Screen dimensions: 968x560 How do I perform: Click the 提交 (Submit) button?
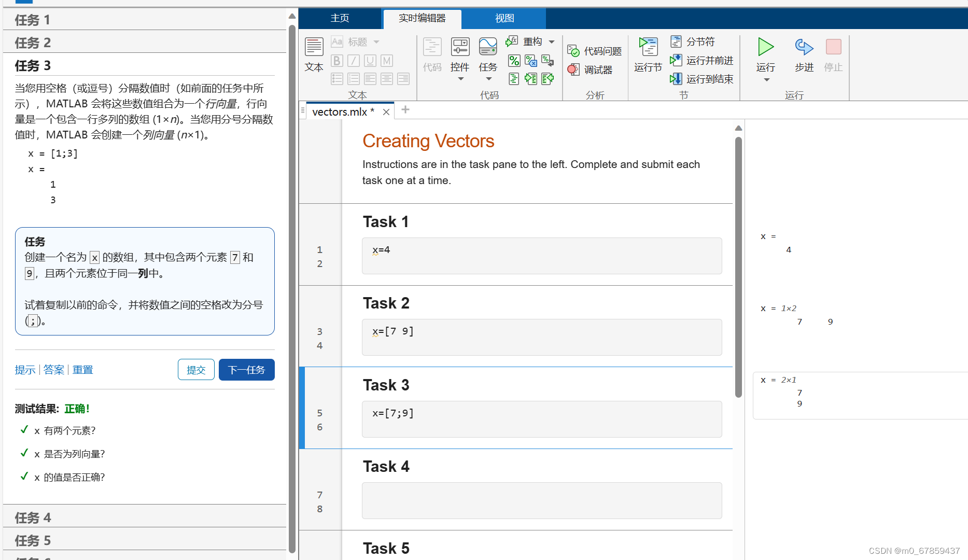(196, 370)
